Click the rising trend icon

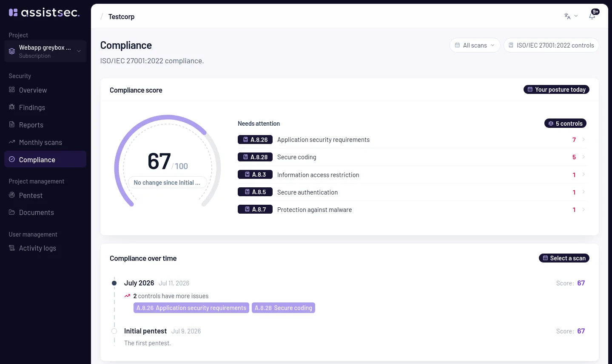(x=127, y=296)
